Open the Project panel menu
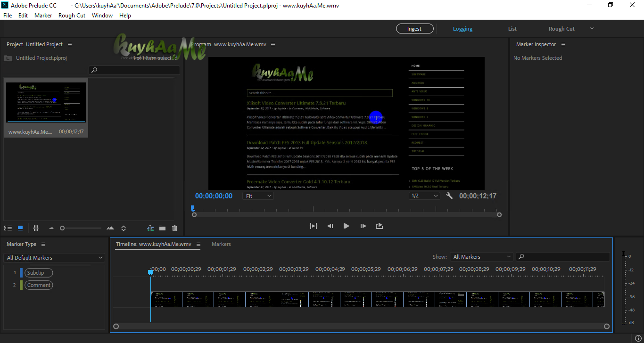Viewport: 644px width, 343px height. 70,44
